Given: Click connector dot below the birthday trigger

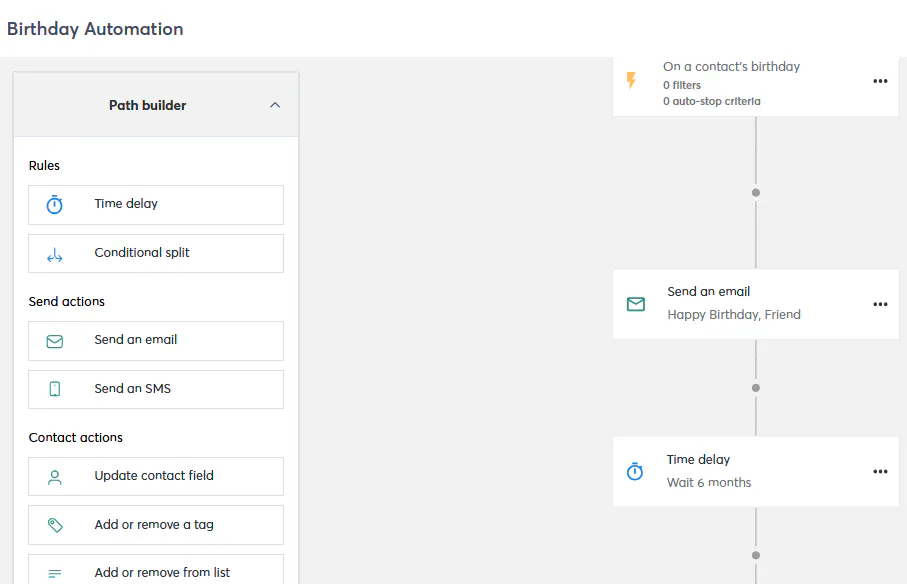Looking at the screenshot, I should 756,192.
